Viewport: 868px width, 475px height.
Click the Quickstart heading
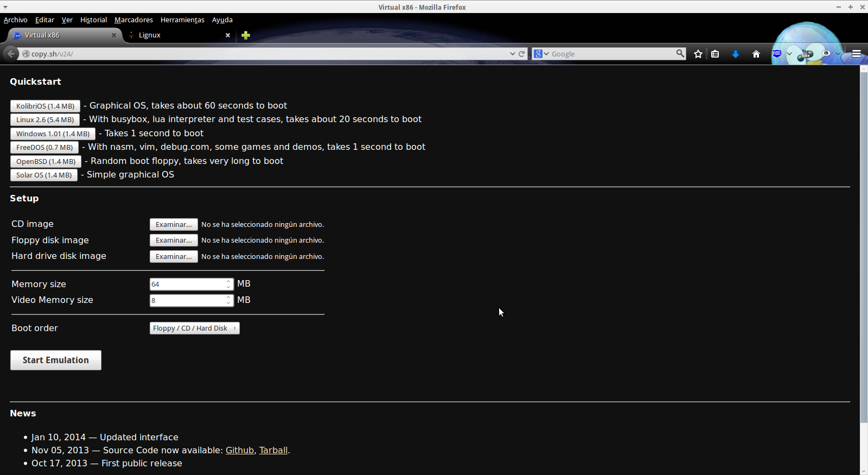pyautogui.click(x=35, y=81)
